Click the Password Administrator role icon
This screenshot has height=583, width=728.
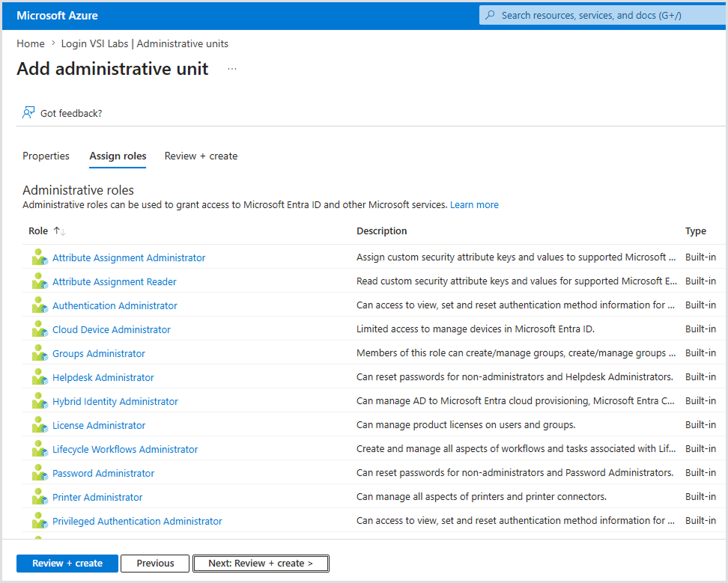40,473
